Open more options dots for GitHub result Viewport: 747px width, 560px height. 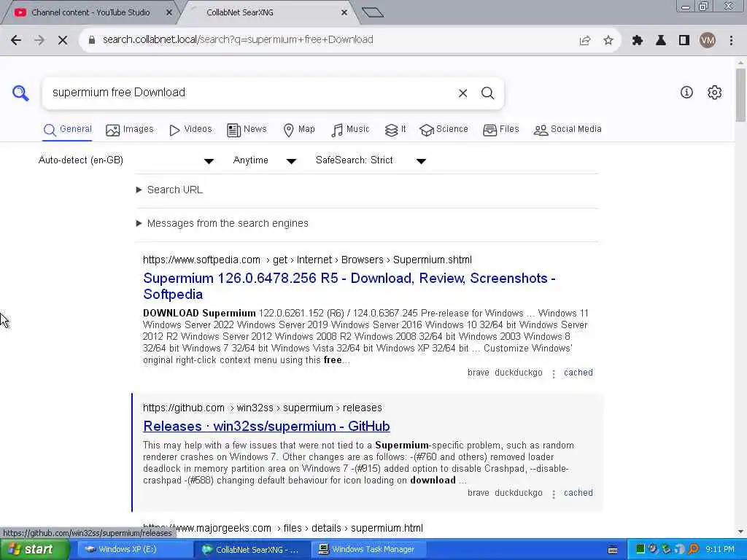[x=553, y=494]
